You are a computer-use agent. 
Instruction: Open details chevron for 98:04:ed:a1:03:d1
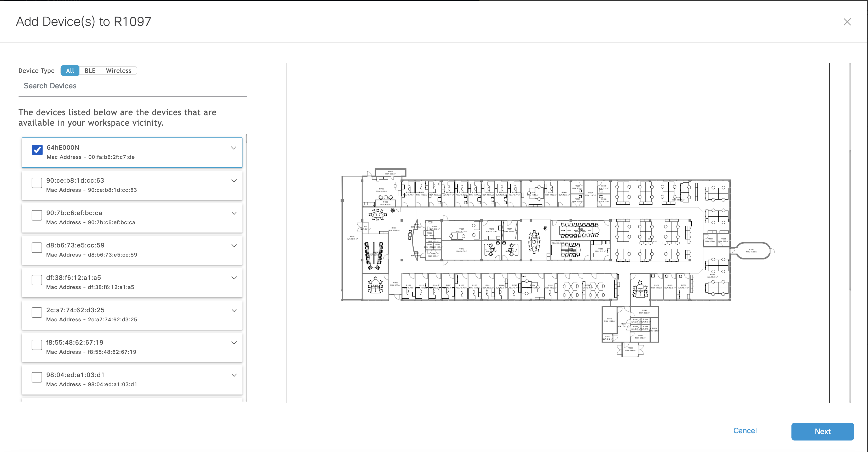coord(234,375)
